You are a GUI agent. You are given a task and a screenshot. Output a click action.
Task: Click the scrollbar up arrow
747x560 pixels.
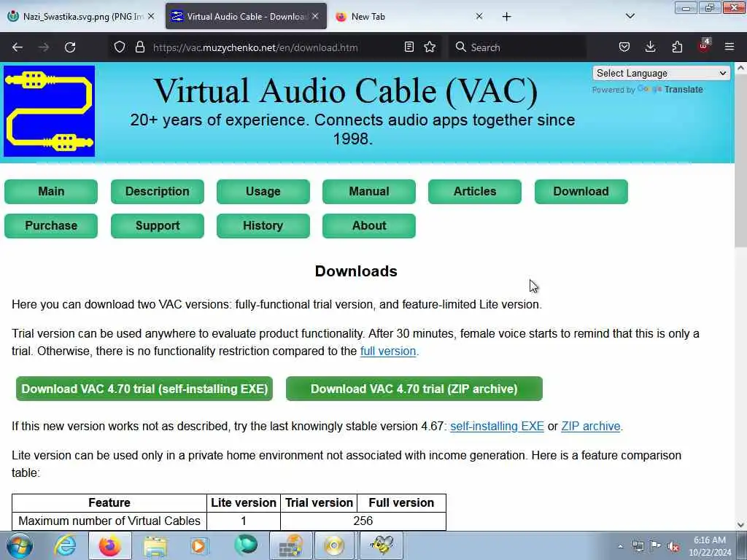[x=740, y=68]
